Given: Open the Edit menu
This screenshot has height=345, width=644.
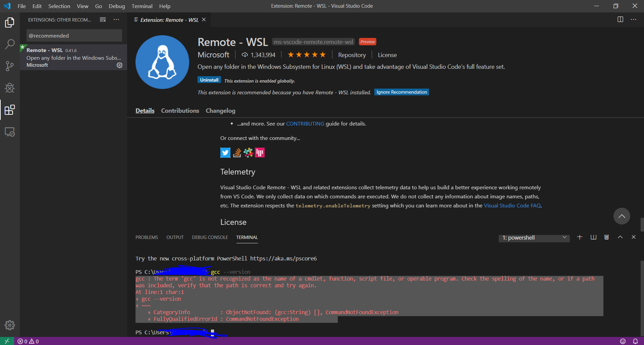Looking at the screenshot, I should pos(37,6).
